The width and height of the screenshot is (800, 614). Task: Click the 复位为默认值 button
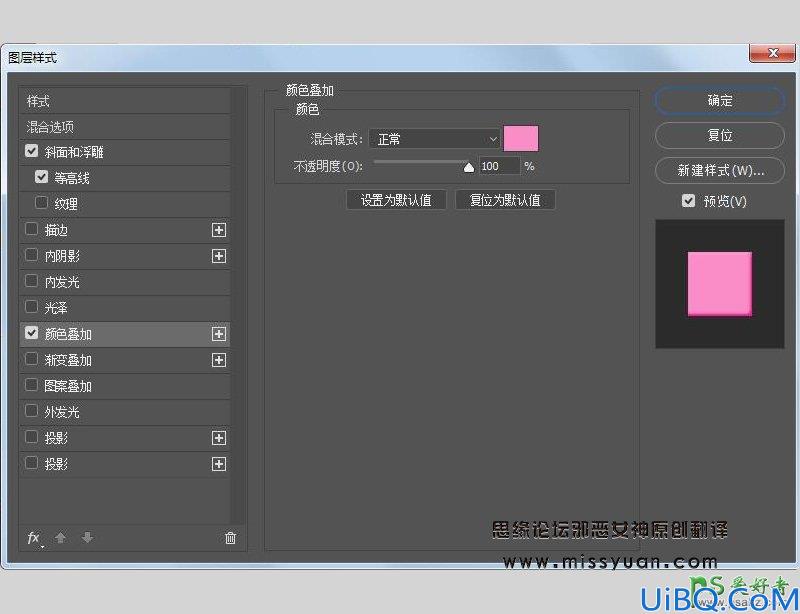tap(505, 200)
